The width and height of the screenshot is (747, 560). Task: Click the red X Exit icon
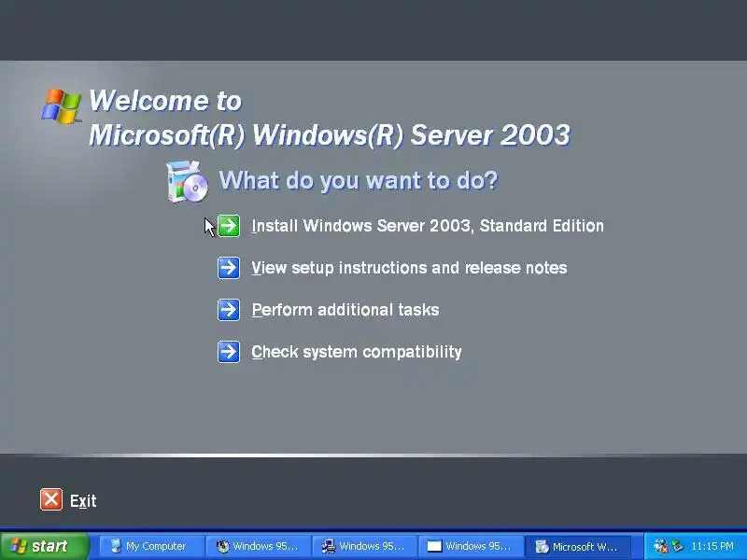pyautogui.click(x=51, y=499)
